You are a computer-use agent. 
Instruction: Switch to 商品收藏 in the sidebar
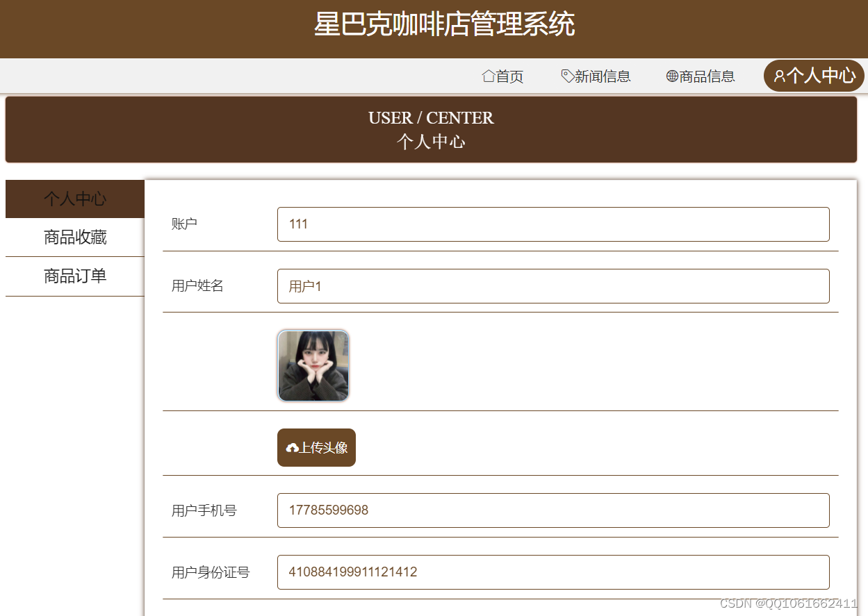point(75,238)
